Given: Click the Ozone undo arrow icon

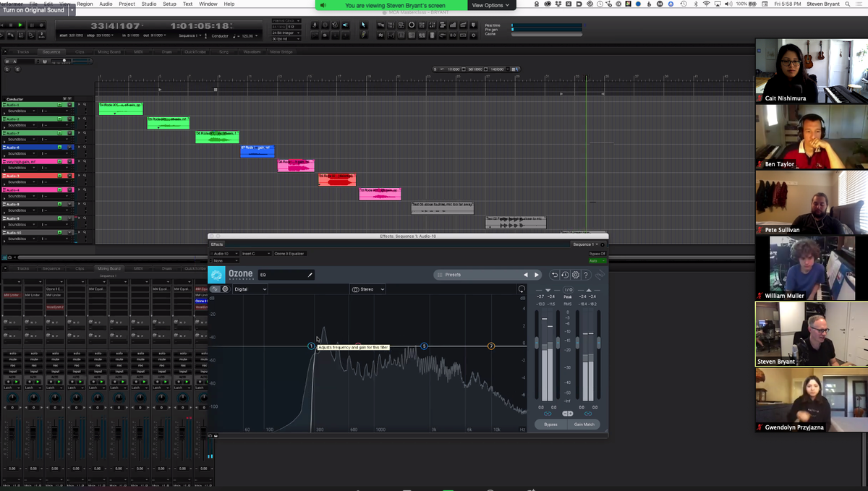Looking at the screenshot, I should click(555, 275).
